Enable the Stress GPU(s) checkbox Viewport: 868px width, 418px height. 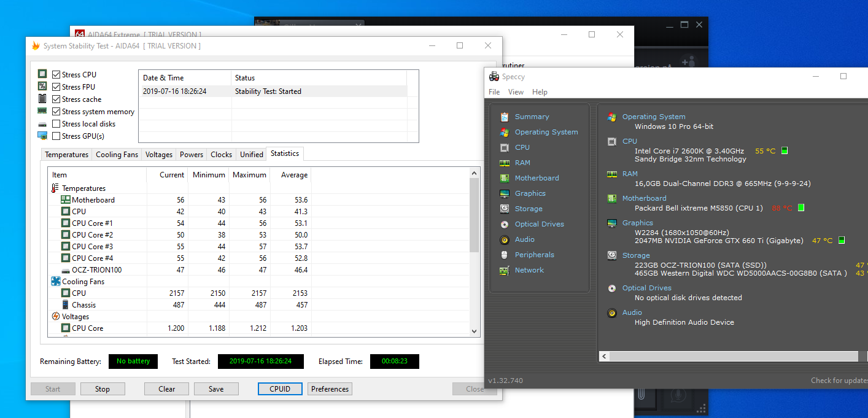tap(56, 136)
